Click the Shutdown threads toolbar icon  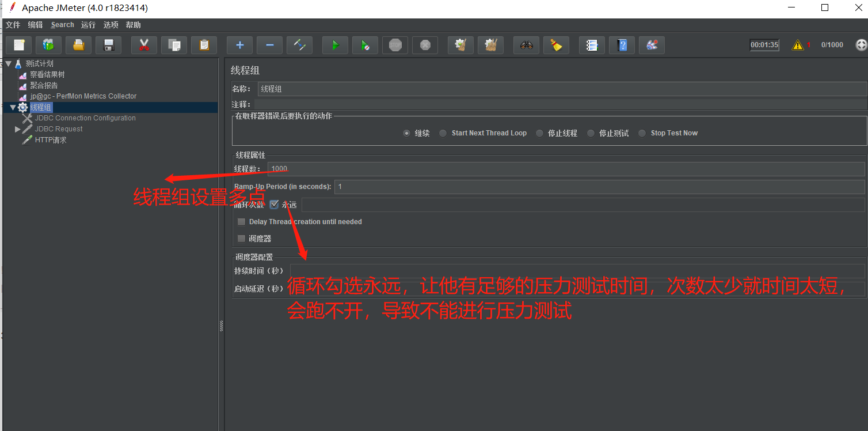(x=425, y=45)
